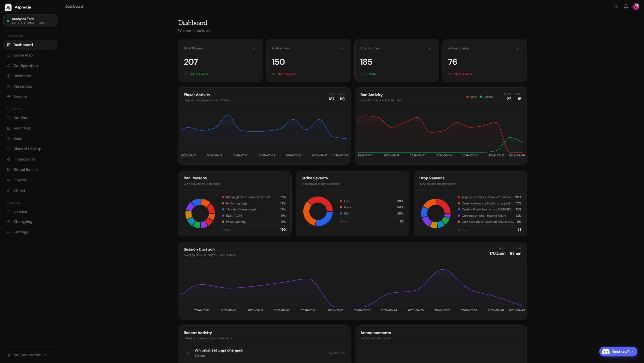Screen dimensions: 644x363
Task: Click the Changelog history icon
Action: point(8,222)
